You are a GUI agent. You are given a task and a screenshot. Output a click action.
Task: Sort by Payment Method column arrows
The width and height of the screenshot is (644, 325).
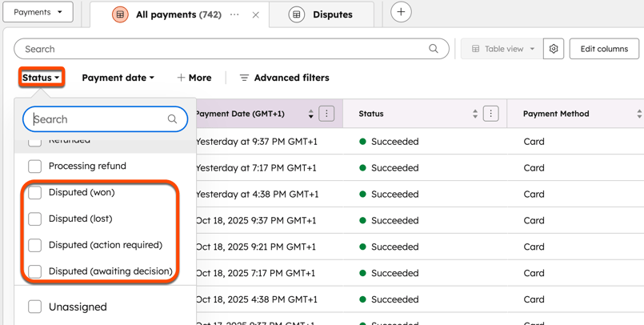(x=639, y=114)
